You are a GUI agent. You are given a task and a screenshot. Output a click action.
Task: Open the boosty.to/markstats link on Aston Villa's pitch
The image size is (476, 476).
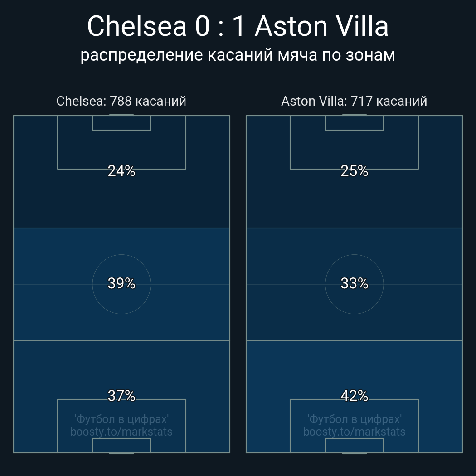point(354,432)
